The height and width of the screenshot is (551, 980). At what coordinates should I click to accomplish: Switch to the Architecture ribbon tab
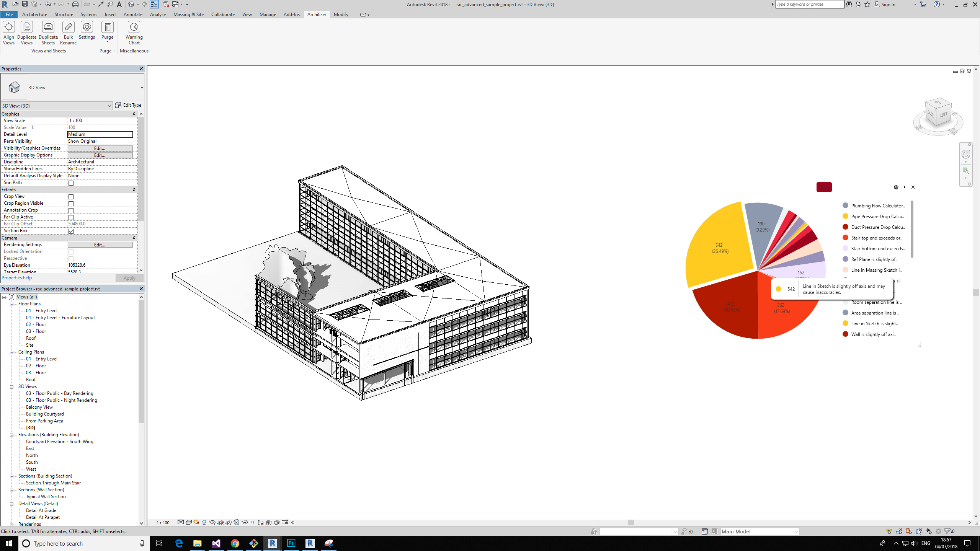[x=34, y=15]
